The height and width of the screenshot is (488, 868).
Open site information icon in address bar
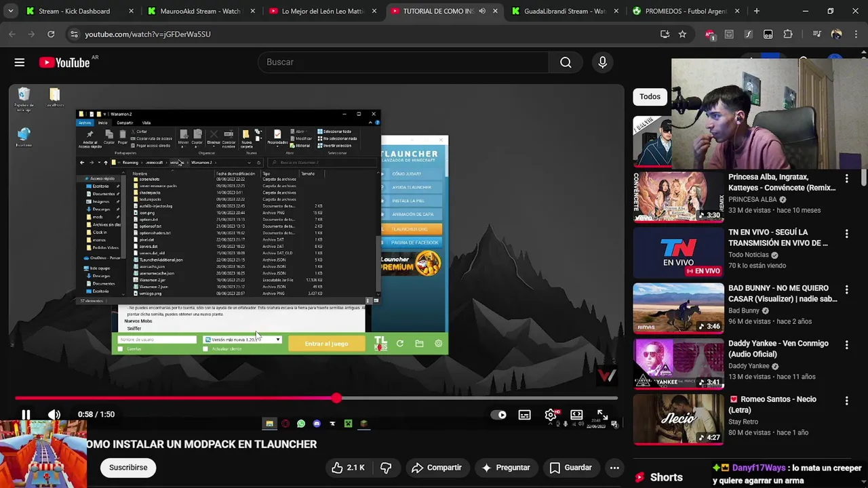(x=74, y=34)
